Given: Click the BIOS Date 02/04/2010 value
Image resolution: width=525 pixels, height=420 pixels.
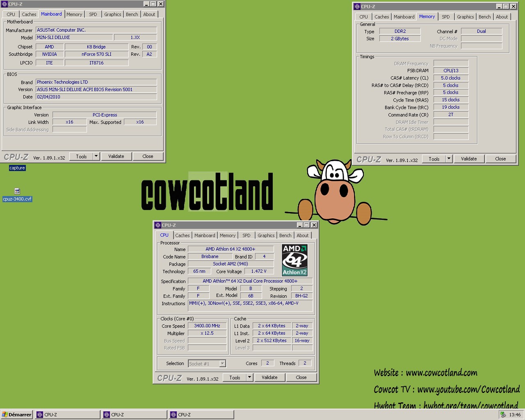Looking at the screenshot, I should click(96, 97).
